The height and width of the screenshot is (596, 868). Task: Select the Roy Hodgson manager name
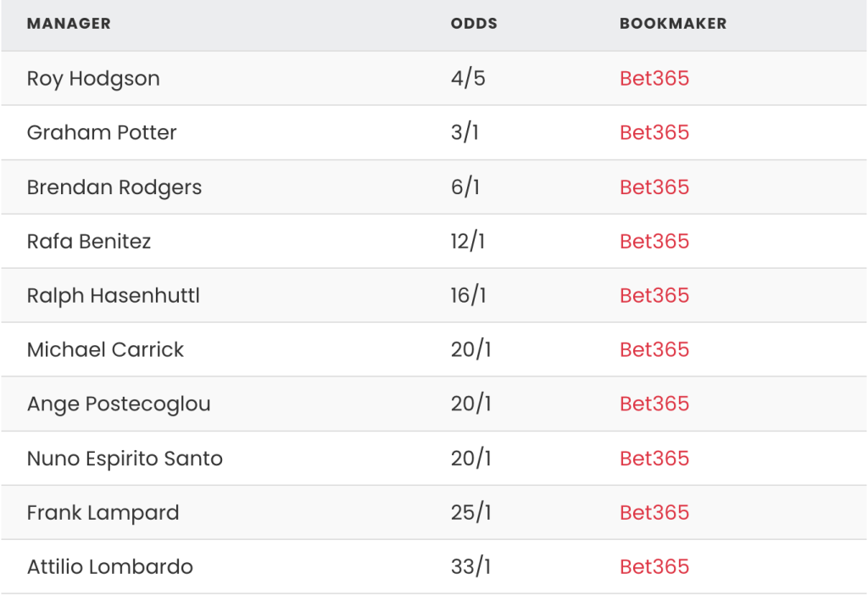pos(93,79)
